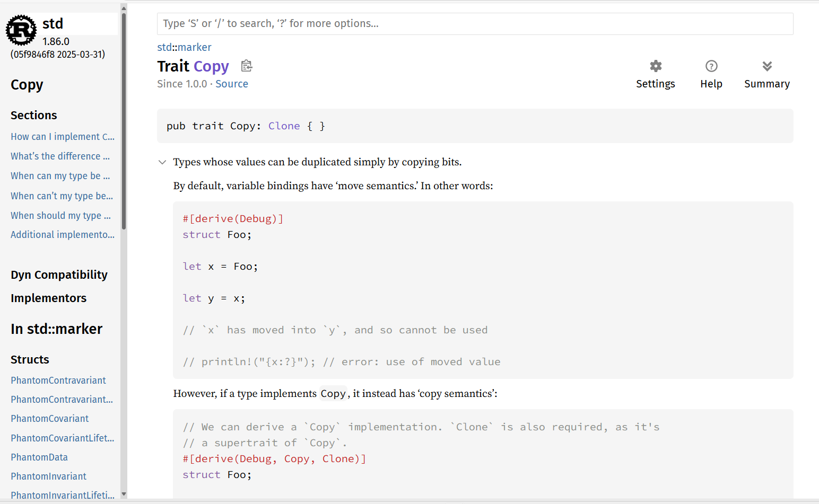The image size is (819, 504).
Task: Focus the documentation search field
Action: 475,24
